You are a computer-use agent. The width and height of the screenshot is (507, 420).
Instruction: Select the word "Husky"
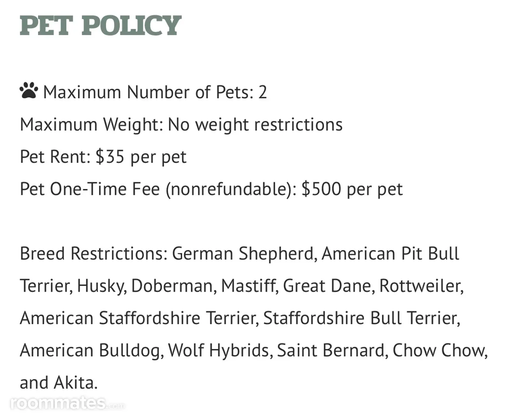coord(101,286)
